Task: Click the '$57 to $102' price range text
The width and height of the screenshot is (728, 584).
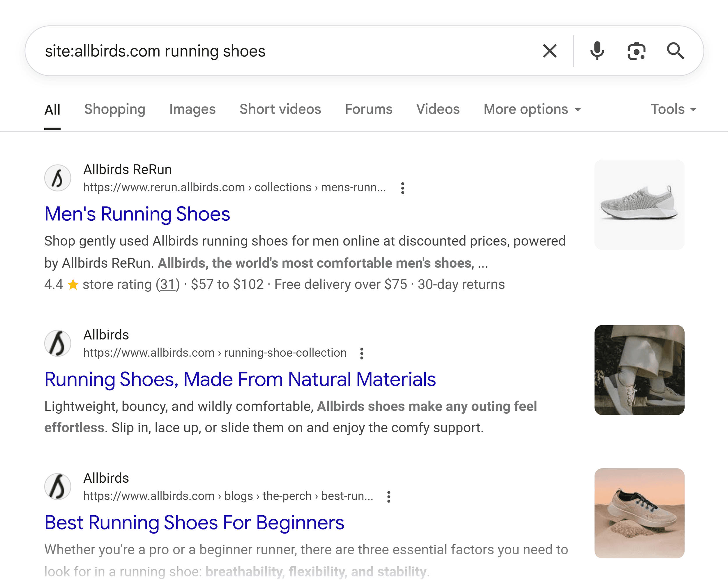Action: pyautogui.click(x=227, y=284)
